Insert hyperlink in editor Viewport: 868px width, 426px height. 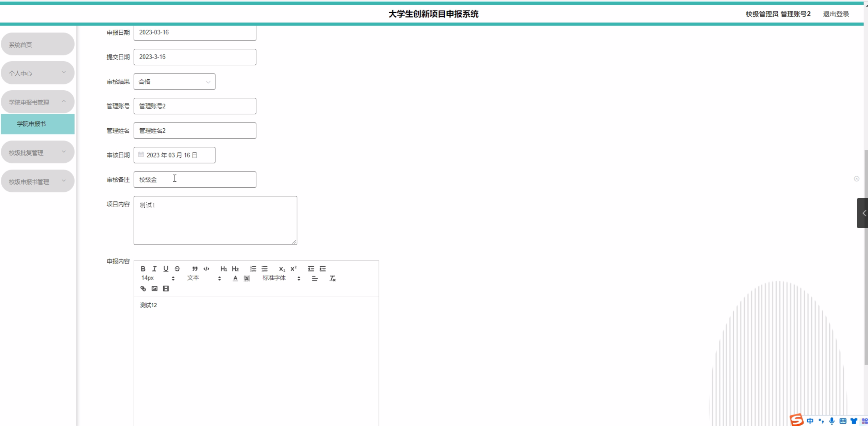(x=143, y=288)
